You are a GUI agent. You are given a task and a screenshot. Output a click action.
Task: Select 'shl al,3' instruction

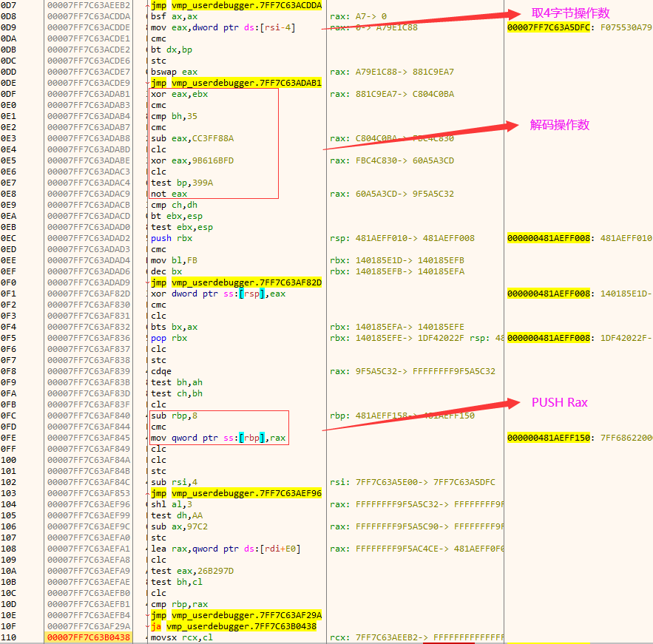pos(172,504)
